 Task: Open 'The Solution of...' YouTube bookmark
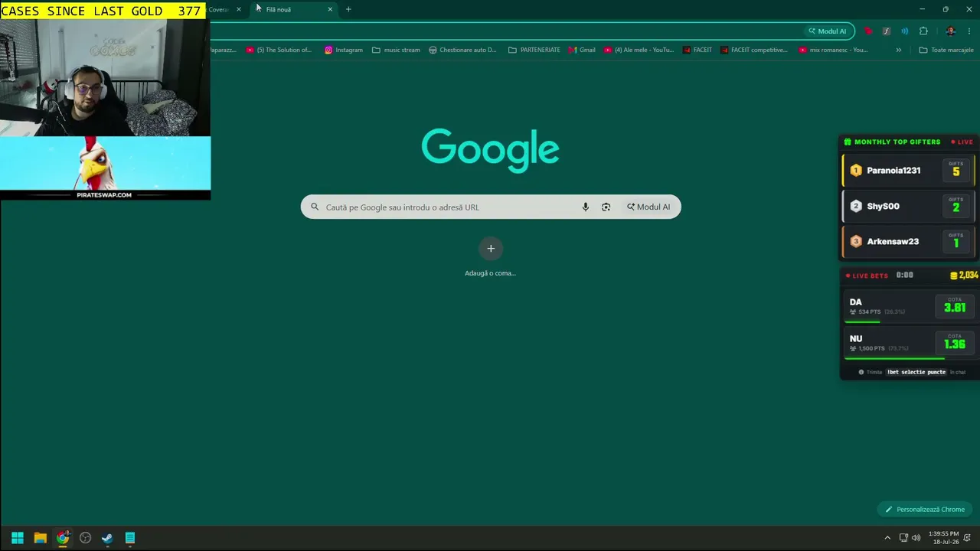tap(279, 50)
